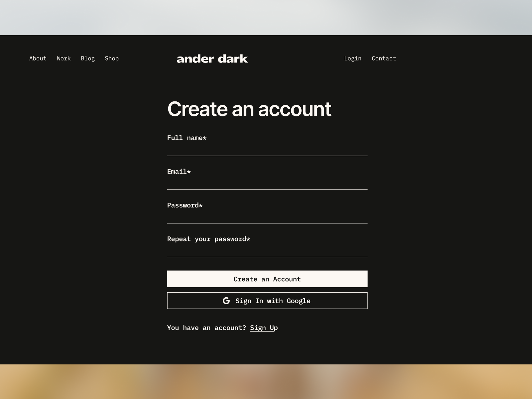This screenshot has width=532, height=399.
Task: Open the Blog nav link
Action: coord(88,59)
